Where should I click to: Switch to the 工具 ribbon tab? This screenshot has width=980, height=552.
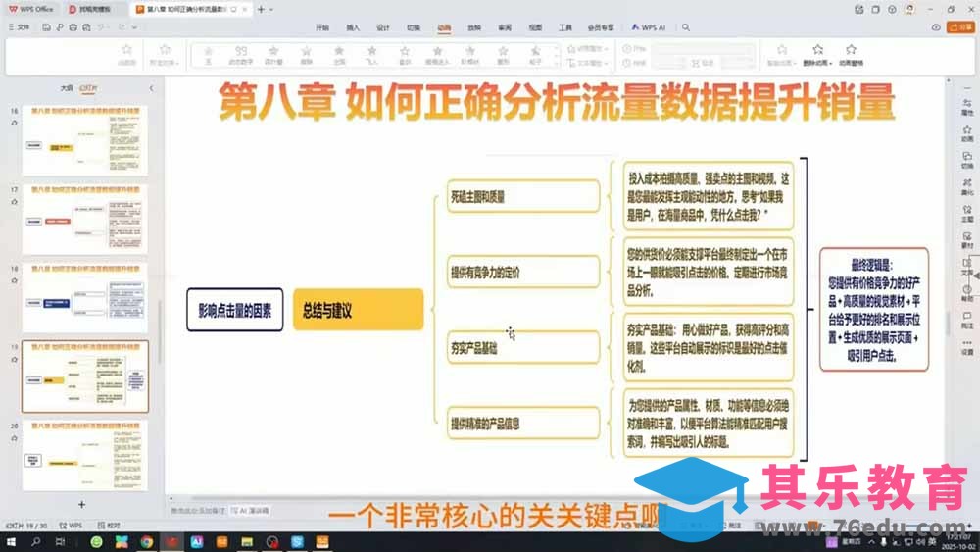click(565, 27)
